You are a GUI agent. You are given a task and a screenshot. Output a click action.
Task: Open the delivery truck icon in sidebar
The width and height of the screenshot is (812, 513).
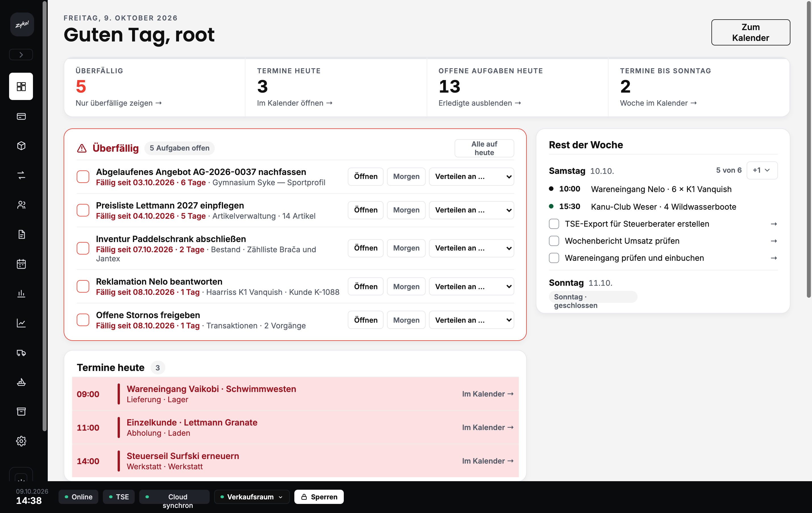coord(21,353)
